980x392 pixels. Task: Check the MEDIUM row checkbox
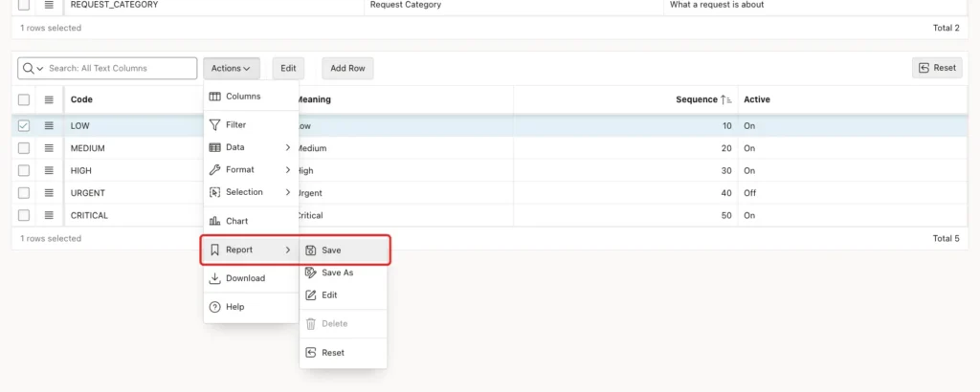tap(24, 148)
